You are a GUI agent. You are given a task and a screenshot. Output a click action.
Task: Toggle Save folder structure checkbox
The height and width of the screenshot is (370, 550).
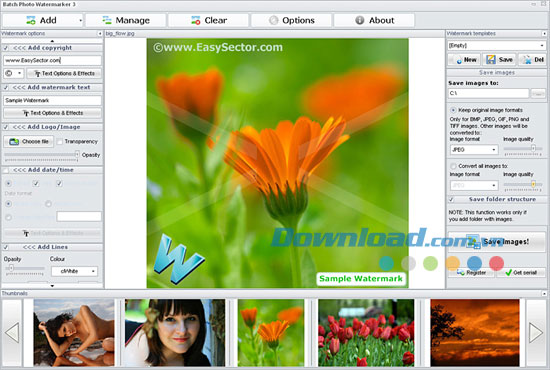451,200
